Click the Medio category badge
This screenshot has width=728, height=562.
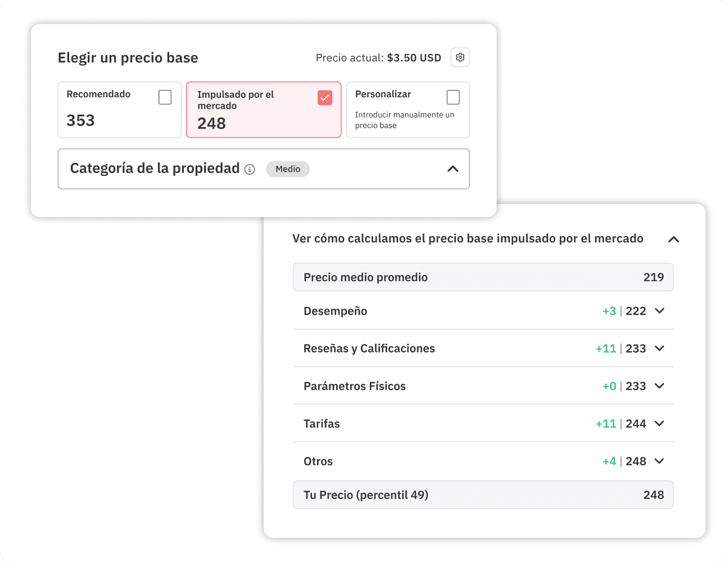(x=288, y=169)
